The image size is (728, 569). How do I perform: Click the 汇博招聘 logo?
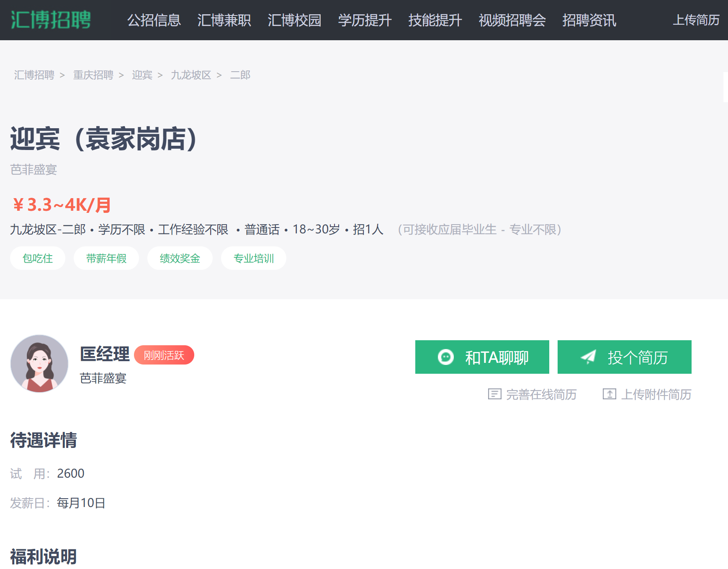[x=51, y=20]
